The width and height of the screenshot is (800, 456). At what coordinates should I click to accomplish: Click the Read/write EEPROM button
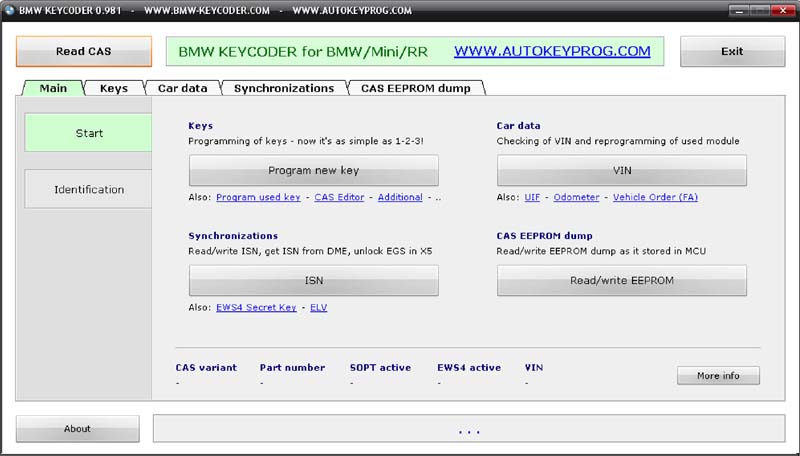(x=622, y=281)
